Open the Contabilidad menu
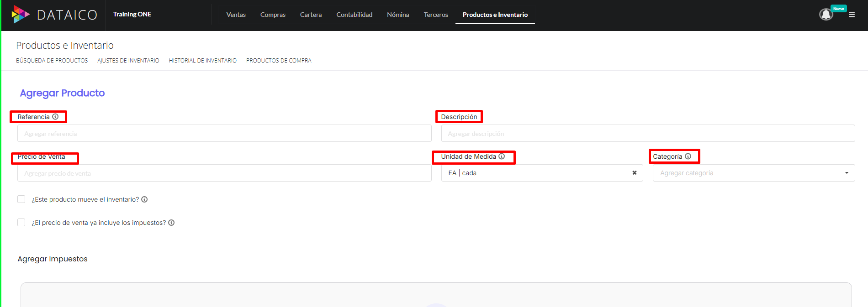This screenshot has height=307, width=868. point(354,15)
